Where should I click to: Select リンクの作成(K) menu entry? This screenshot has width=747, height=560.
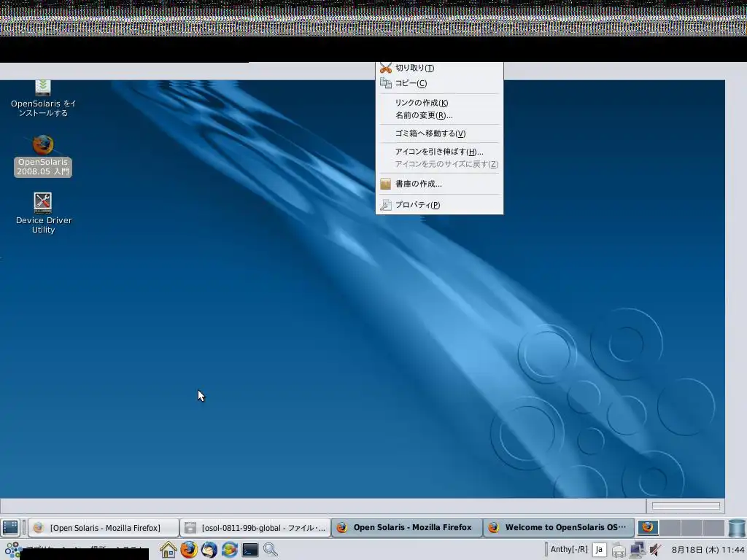tap(439, 103)
